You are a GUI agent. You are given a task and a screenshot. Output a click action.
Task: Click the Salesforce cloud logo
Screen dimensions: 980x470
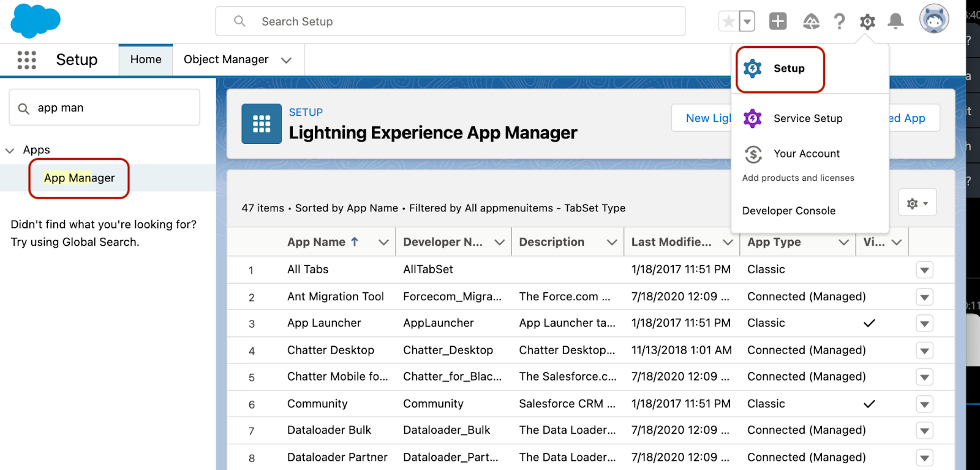pyautogui.click(x=36, y=21)
